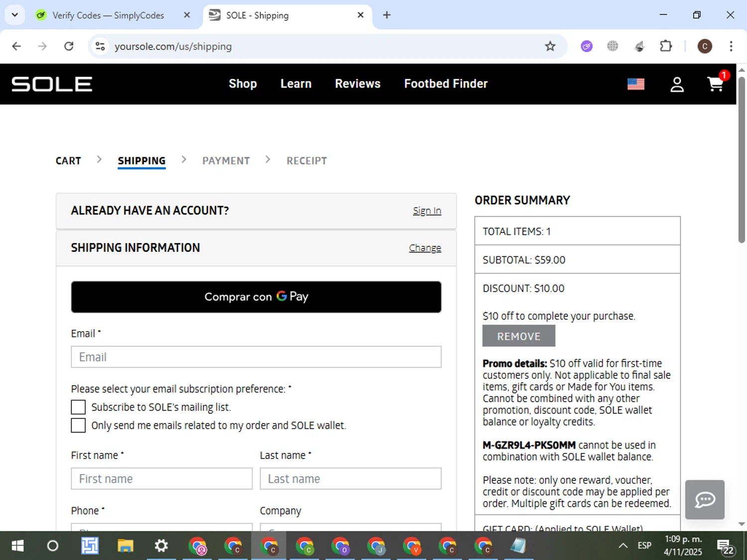Select the SUBTOTAL: $59.00 text
The height and width of the screenshot is (560, 747).
[x=524, y=260]
